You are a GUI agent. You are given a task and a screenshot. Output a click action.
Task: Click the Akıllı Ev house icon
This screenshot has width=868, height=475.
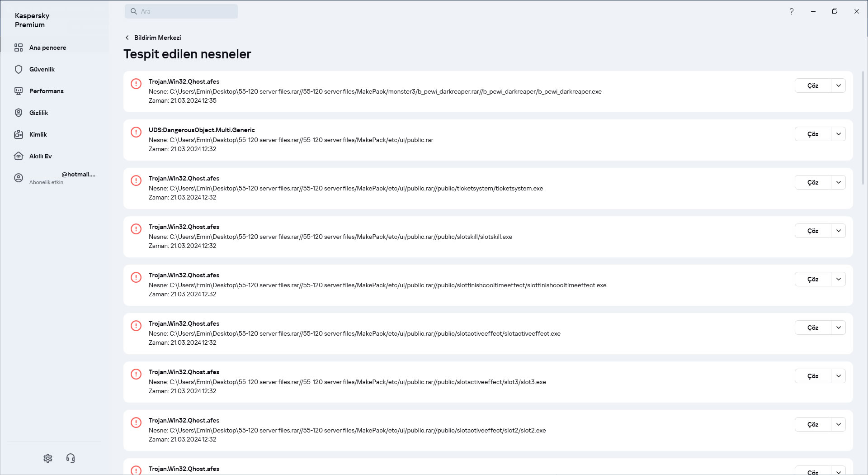point(19,156)
